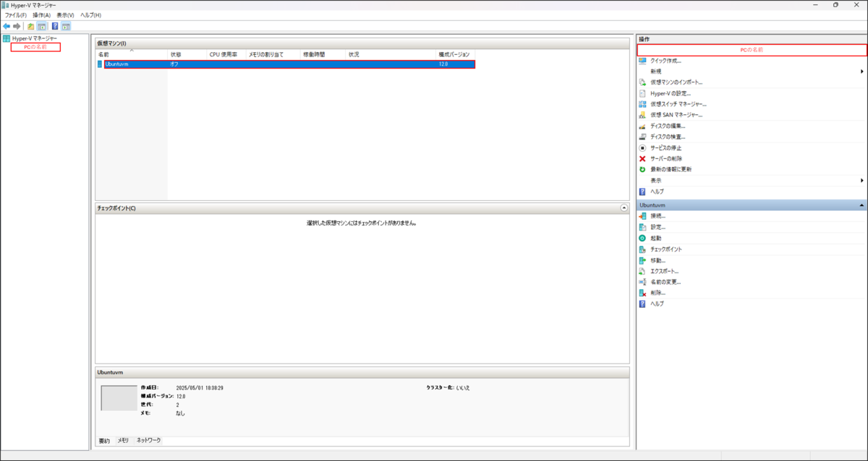Open Hyper-V の設定

tap(671, 93)
